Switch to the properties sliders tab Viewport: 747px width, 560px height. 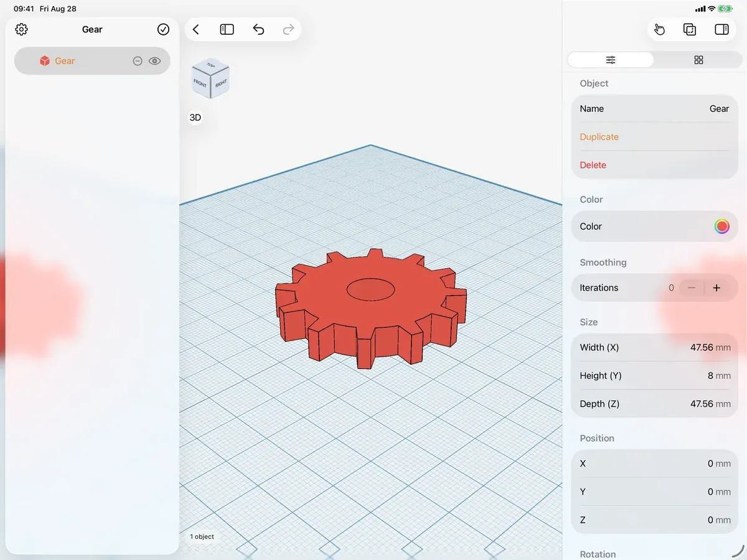(x=611, y=60)
